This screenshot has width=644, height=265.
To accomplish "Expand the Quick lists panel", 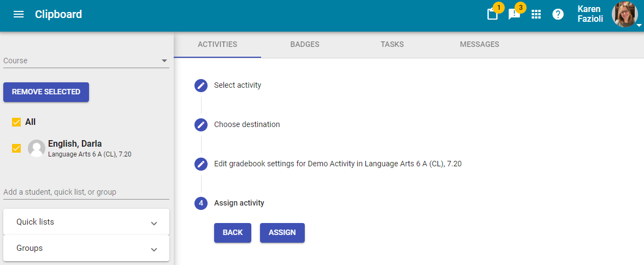I will 86,222.
